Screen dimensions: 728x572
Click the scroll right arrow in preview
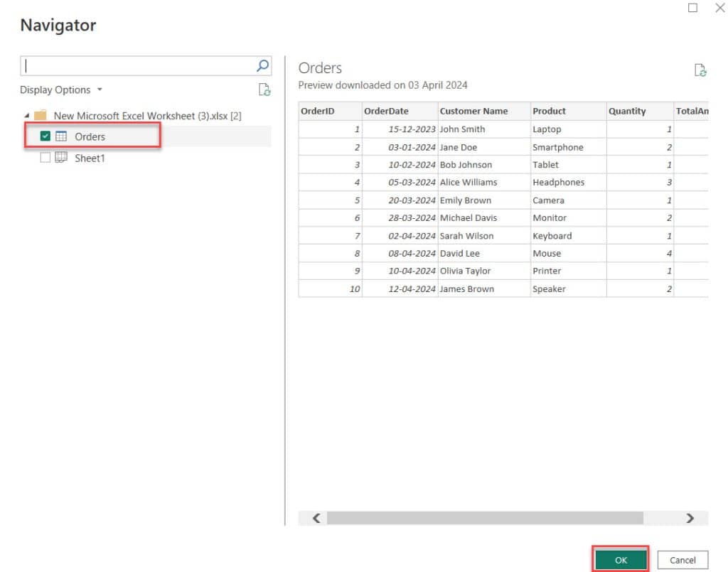(x=690, y=518)
